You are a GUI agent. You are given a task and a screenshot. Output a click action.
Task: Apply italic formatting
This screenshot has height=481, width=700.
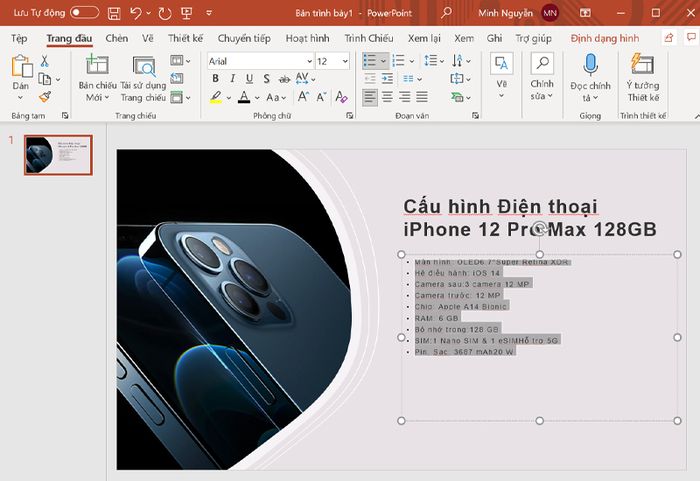pos(233,79)
